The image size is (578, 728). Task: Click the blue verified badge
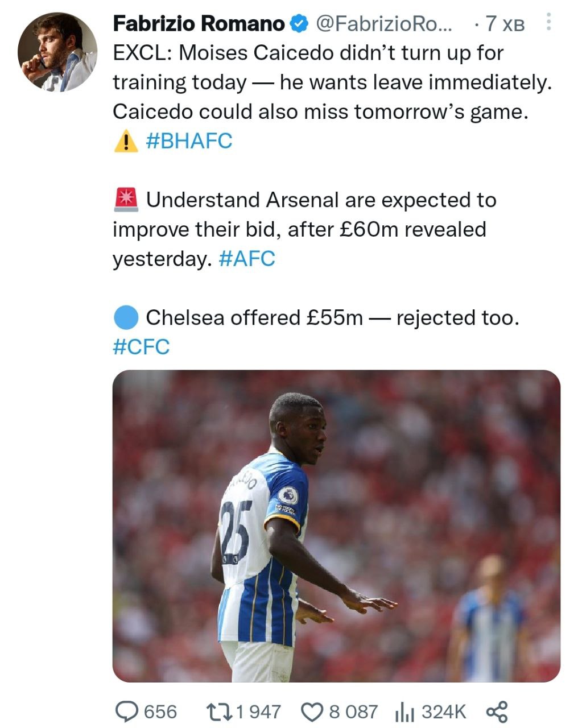click(299, 24)
